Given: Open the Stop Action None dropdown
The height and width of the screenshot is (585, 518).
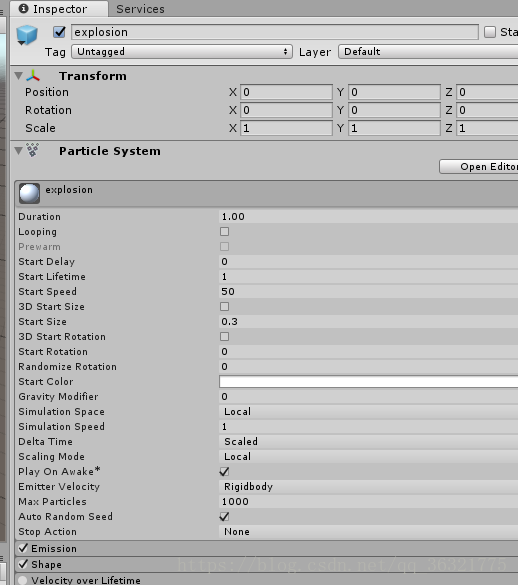Looking at the screenshot, I should click(x=368, y=532).
